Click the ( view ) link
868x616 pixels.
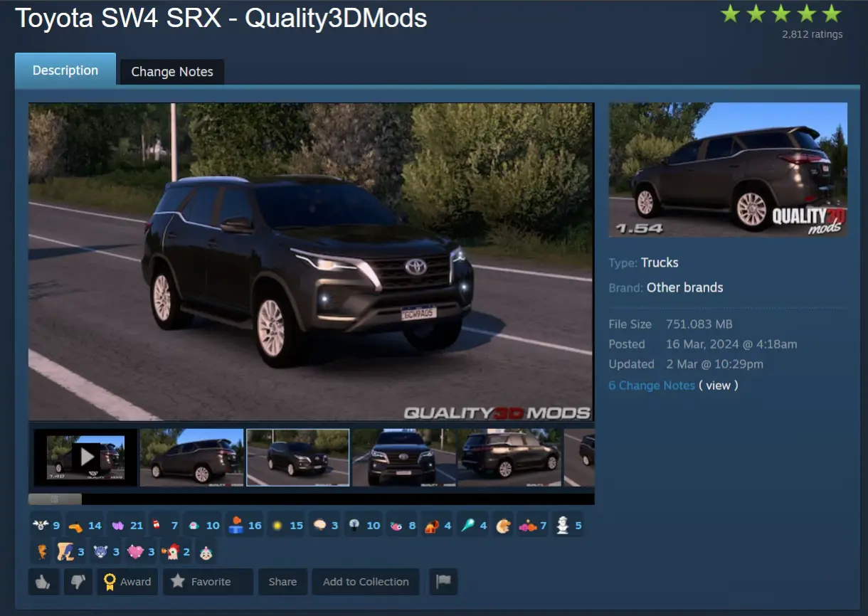(719, 385)
